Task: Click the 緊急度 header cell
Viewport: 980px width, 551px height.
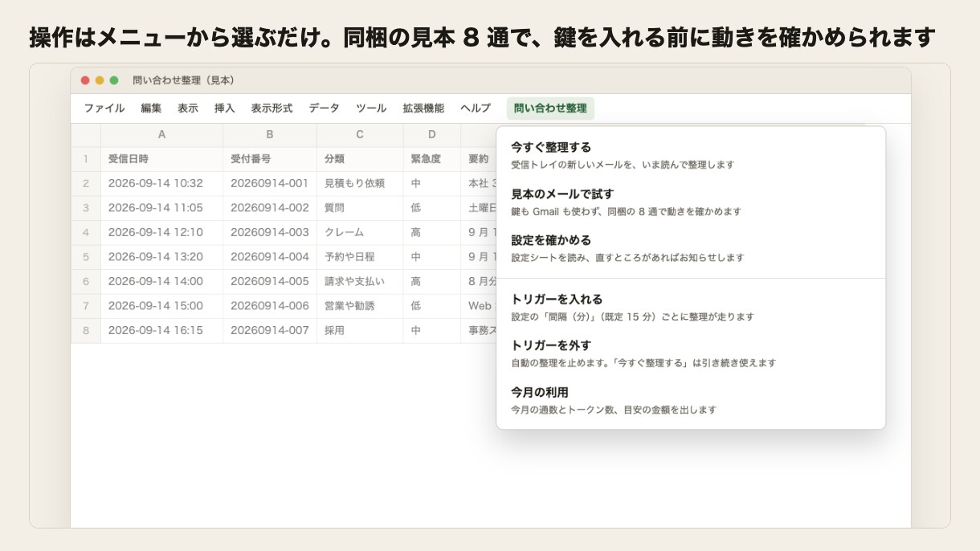Action: point(432,159)
